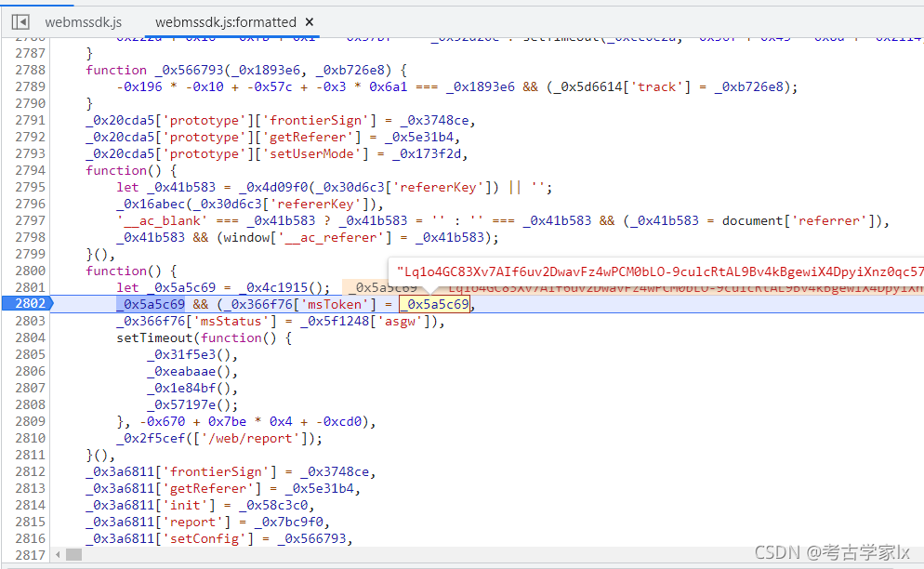Select the webmssdk.js:formatted tab

226,21
